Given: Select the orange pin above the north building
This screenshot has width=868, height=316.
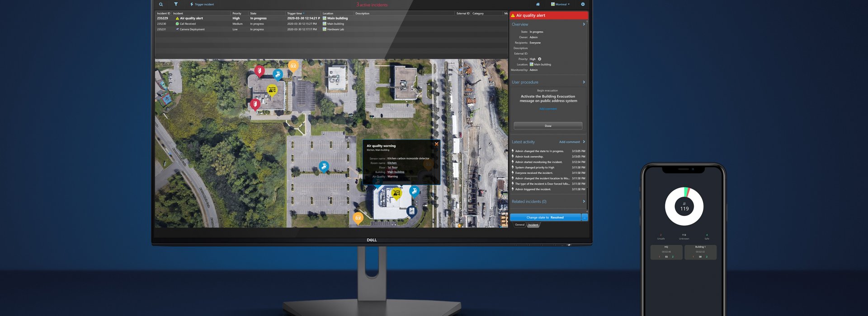Looking at the screenshot, I should (293, 66).
